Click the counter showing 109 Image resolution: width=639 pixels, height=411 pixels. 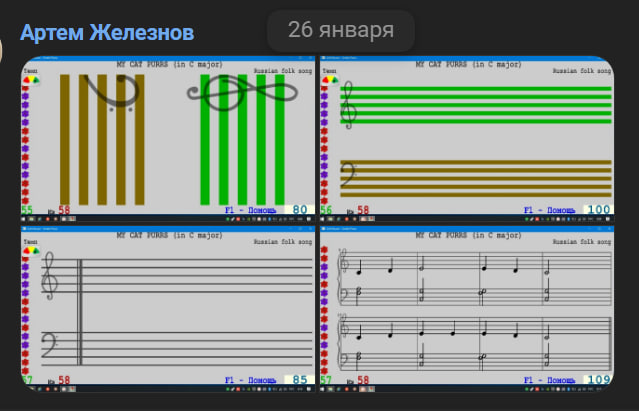(598, 380)
